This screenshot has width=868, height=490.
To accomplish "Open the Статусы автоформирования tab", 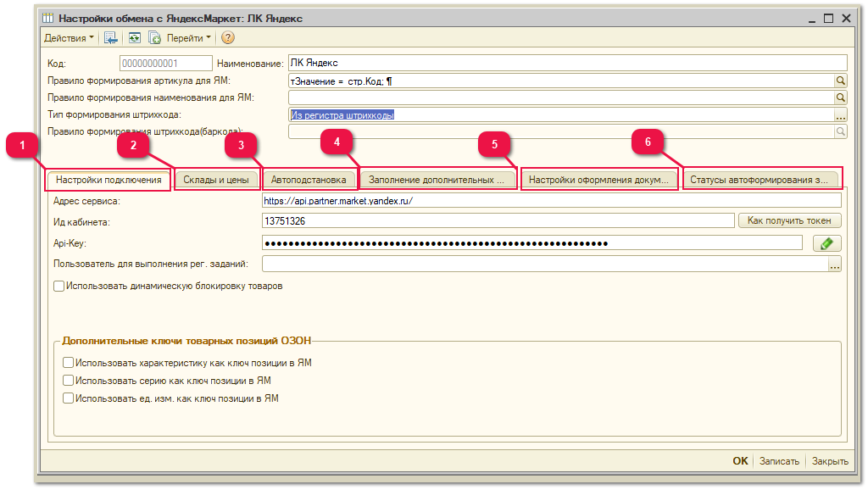I will [x=759, y=180].
